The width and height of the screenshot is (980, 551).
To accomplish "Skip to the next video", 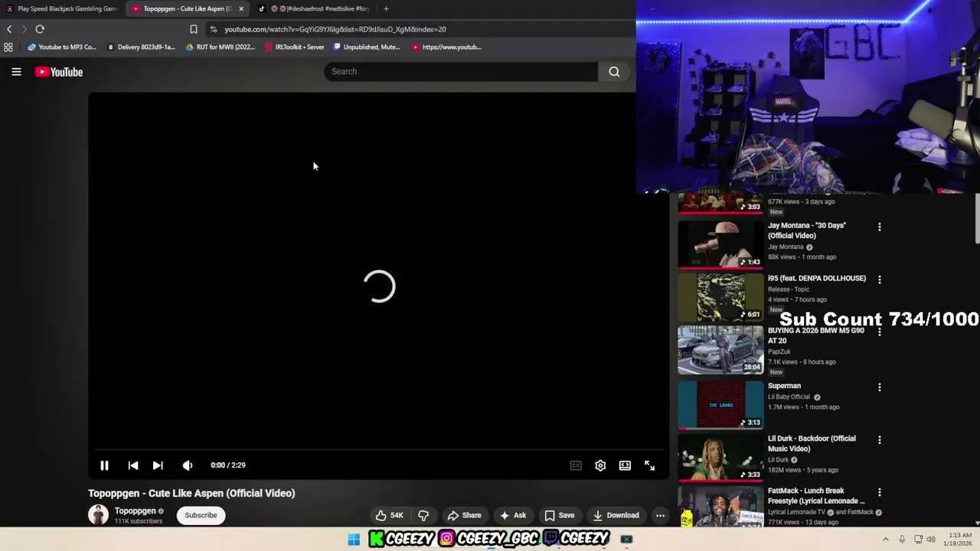I will [158, 465].
